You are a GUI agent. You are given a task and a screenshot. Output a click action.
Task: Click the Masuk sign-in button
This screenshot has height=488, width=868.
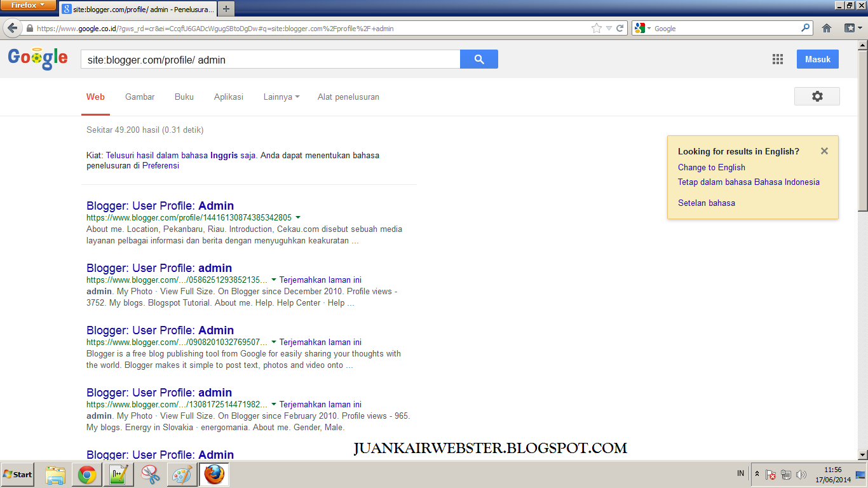tap(818, 59)
